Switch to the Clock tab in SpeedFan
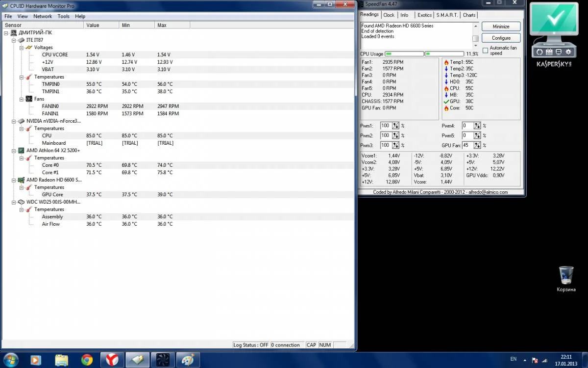The image size is (588, 368). pyautogui.click(x=389, y=15)
